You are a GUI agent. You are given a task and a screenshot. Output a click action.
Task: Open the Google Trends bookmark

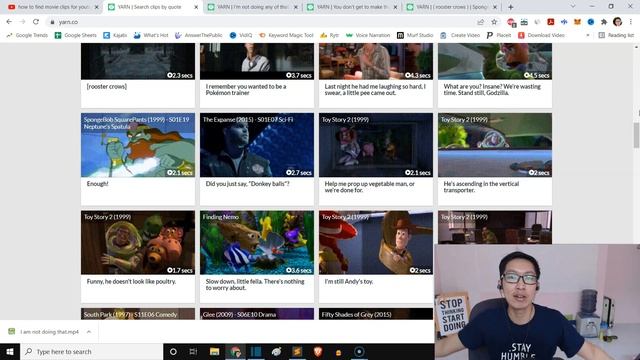point(27,36)
